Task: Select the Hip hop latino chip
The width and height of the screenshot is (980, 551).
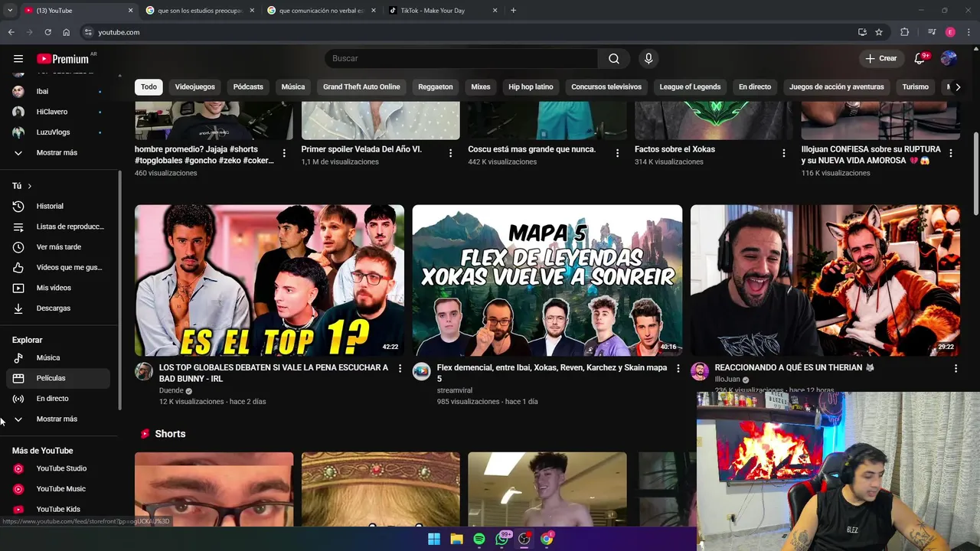Action: 531,87
